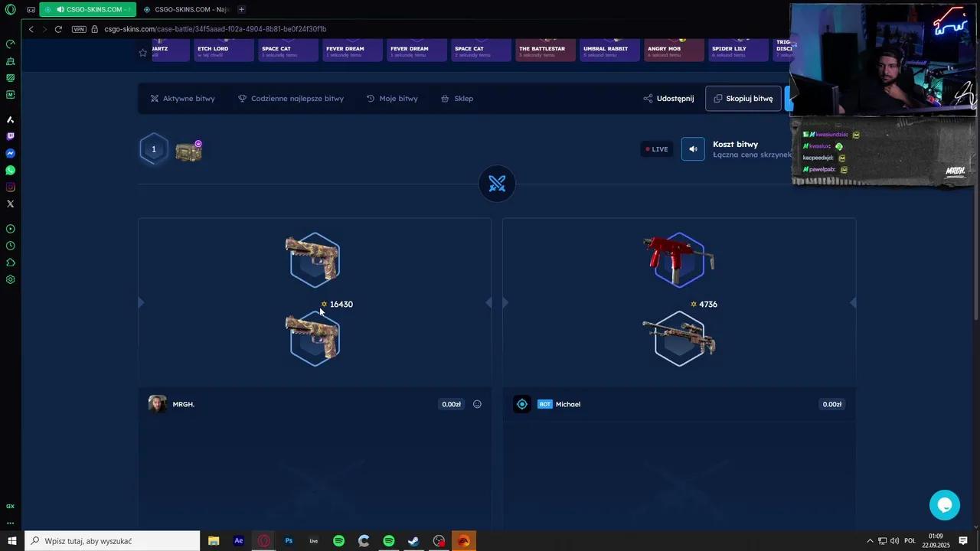Click Skopiuj bitwę button
Image resolution: width=980 pixels, height=551 pixels.
point(743,99)
